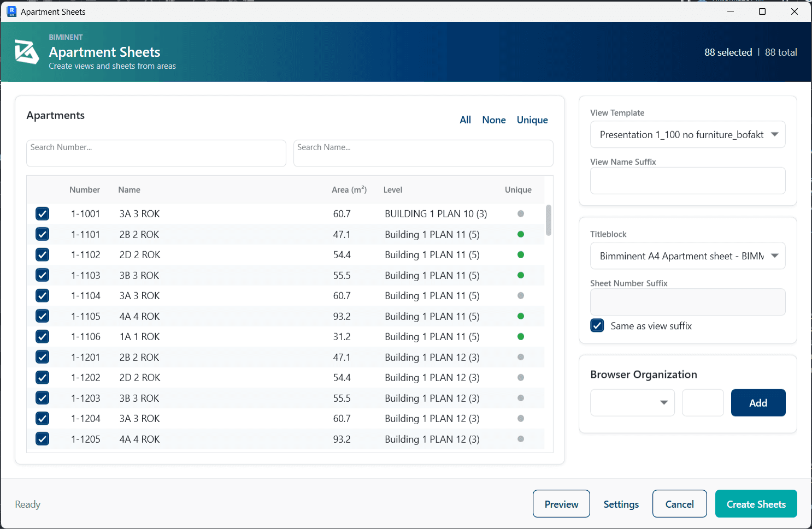812x529 pixels.
Task: Focus the Search Name field
Action: pyautogui.click(x=423, y=153)
